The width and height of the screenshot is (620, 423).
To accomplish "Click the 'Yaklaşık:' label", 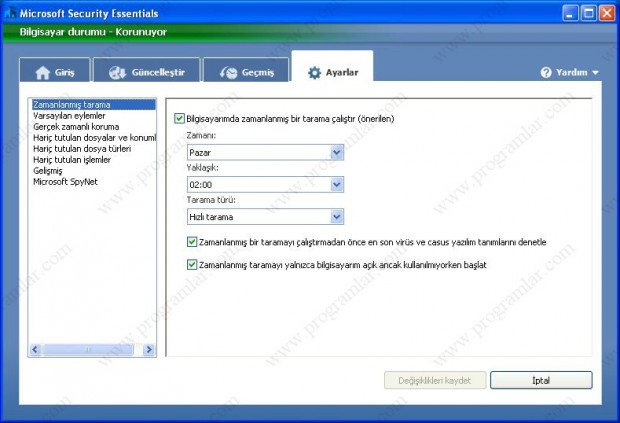I will [202, 168].
